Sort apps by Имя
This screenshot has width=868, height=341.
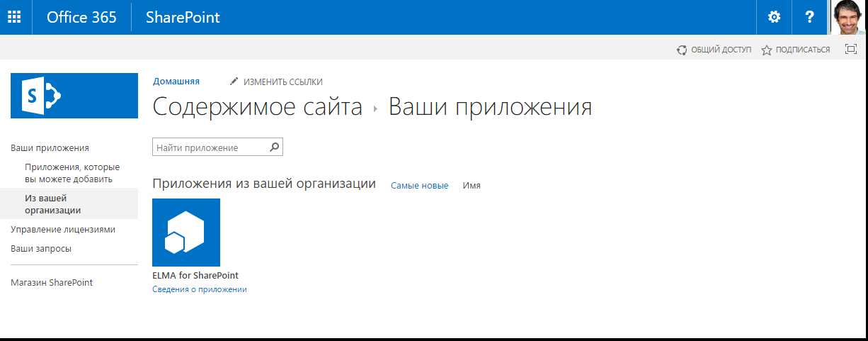[472, 186]
